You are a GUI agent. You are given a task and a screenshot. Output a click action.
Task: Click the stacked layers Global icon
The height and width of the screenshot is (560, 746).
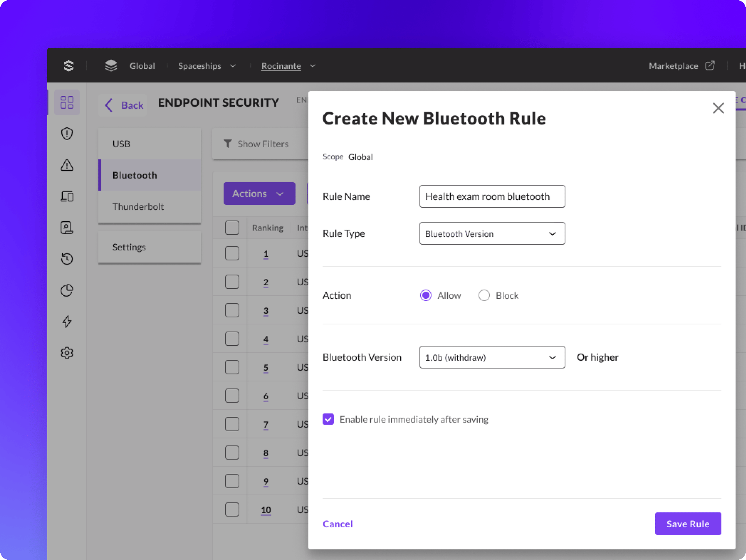click(111, 66)
